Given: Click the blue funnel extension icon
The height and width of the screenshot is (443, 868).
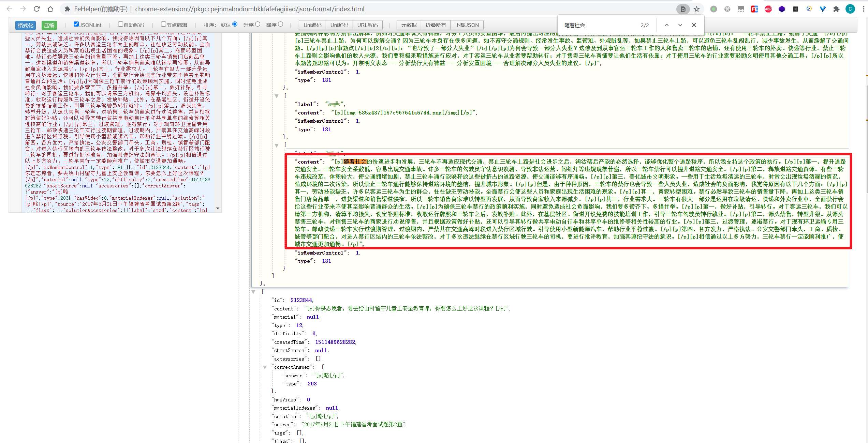Looking at the screenshot, I should click(823, 9).
